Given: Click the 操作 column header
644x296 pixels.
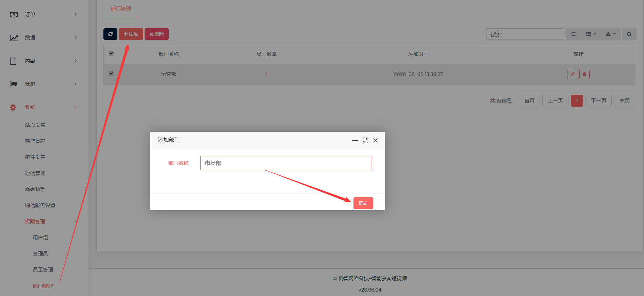Looking at the screenshot, I should coord(578,54).
